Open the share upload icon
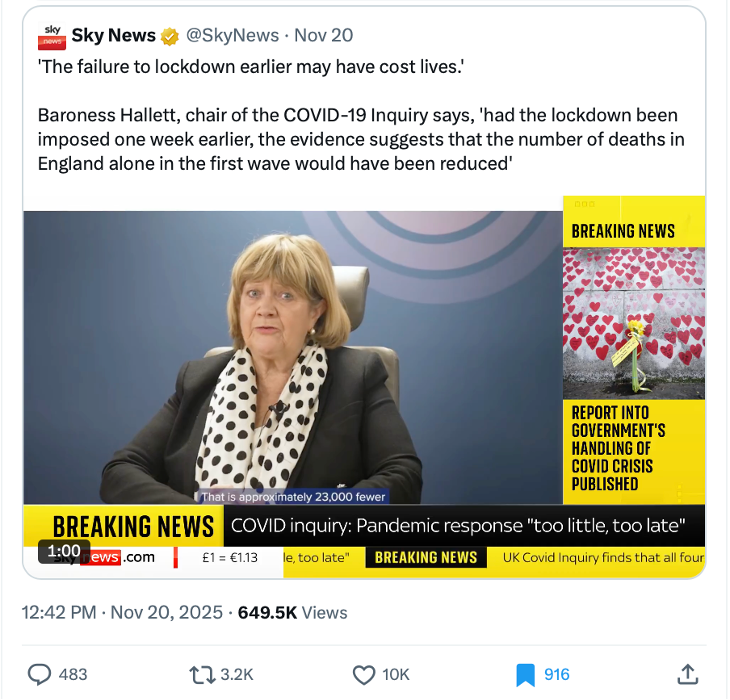Image resolution: width=730 pixels, height=700 pixels. point(688,674)
